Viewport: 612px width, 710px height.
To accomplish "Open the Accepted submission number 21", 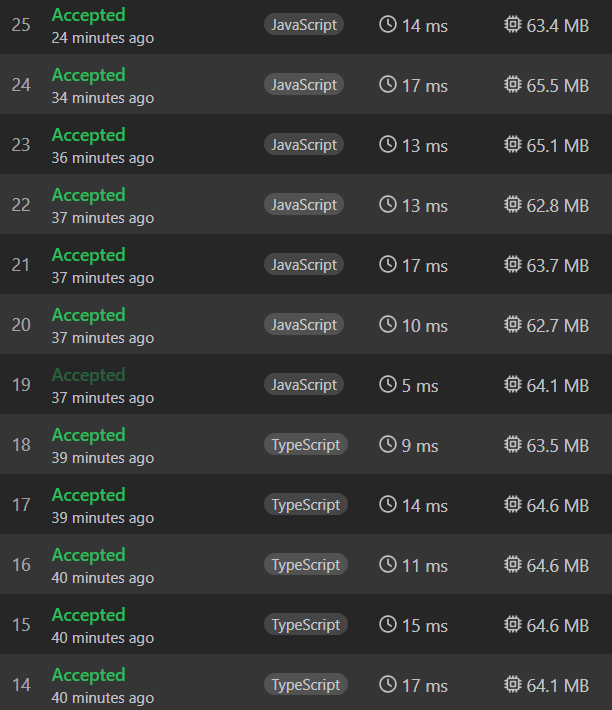I will (x=88, y=255).
